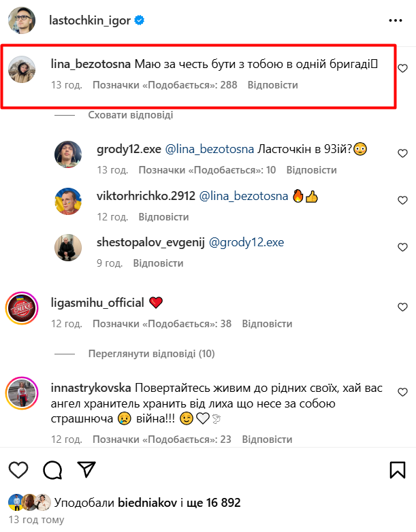Expand "Переглянути відповіді (10)"
The image size is (416, 532).
point(151,354)
